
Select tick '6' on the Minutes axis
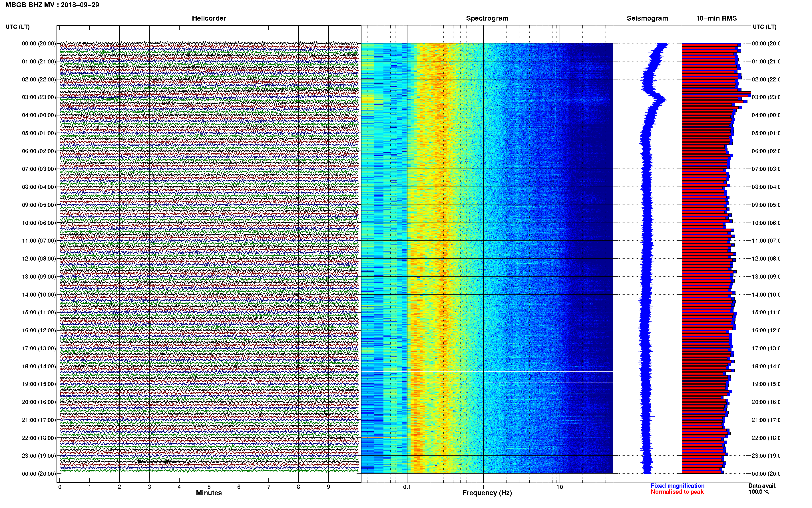[239, 487]
